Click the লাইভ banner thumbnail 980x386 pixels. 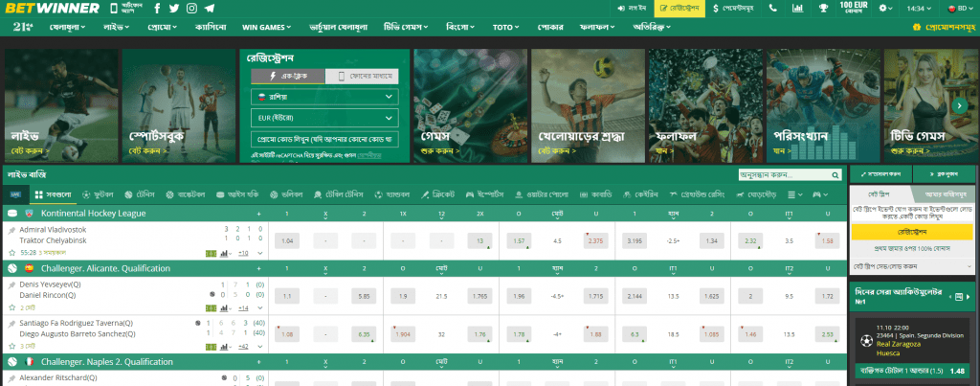(x=61, y=105)
